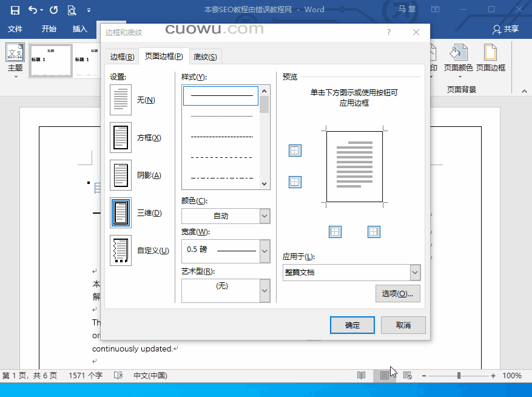Choose the 三维(D) 3D setting icon
The width and height of the screenshot is (532, 397).
click(x=121, y=213)
